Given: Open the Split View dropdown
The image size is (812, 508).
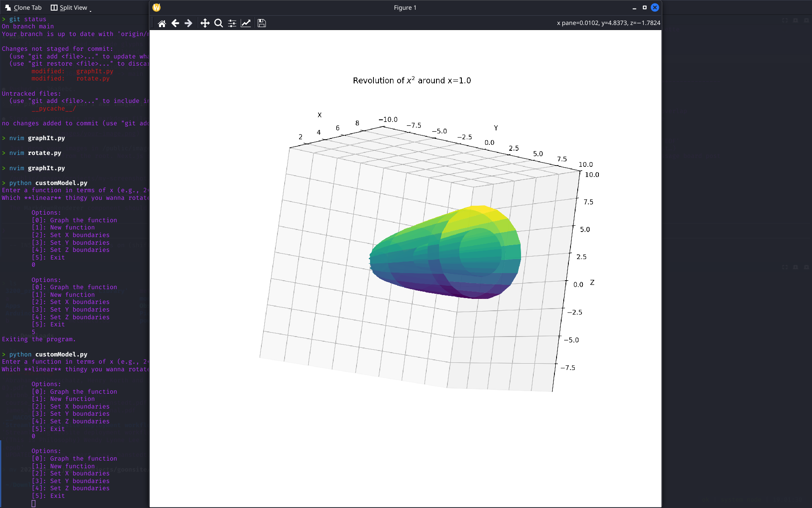Looking at the screenshot, I should [x=71, y=8].
